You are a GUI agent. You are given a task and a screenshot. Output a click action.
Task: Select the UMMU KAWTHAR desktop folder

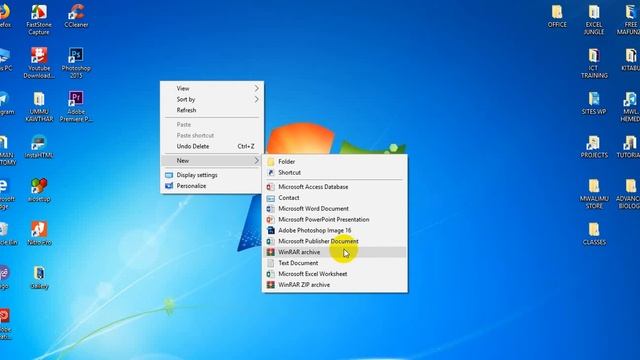[39, 106]
